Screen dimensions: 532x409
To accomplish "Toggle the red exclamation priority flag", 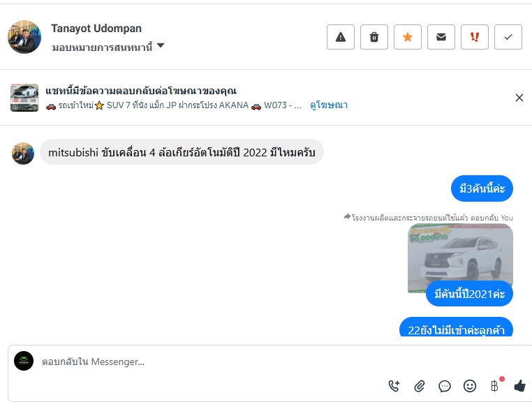I will (x=474, y=37).
